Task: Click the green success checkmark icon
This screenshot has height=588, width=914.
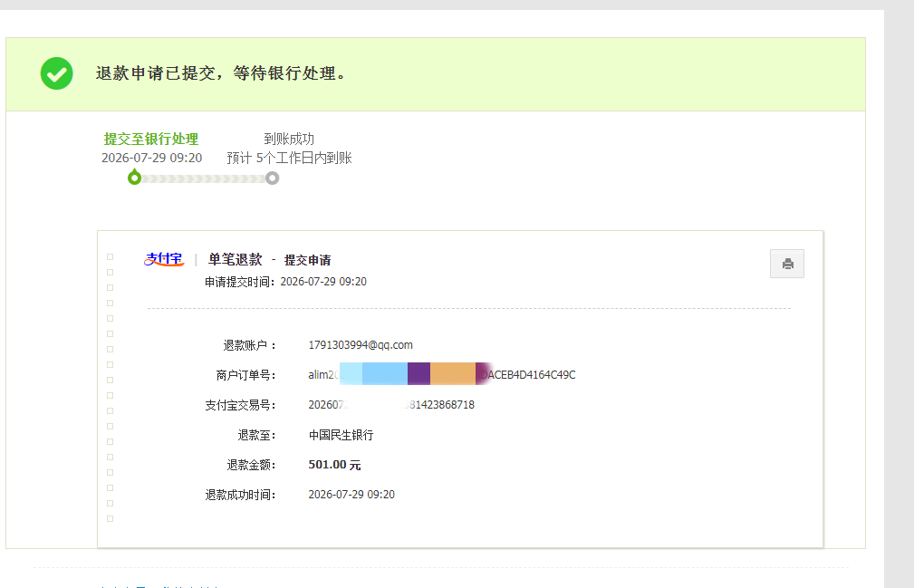Action: coord(56,73)
